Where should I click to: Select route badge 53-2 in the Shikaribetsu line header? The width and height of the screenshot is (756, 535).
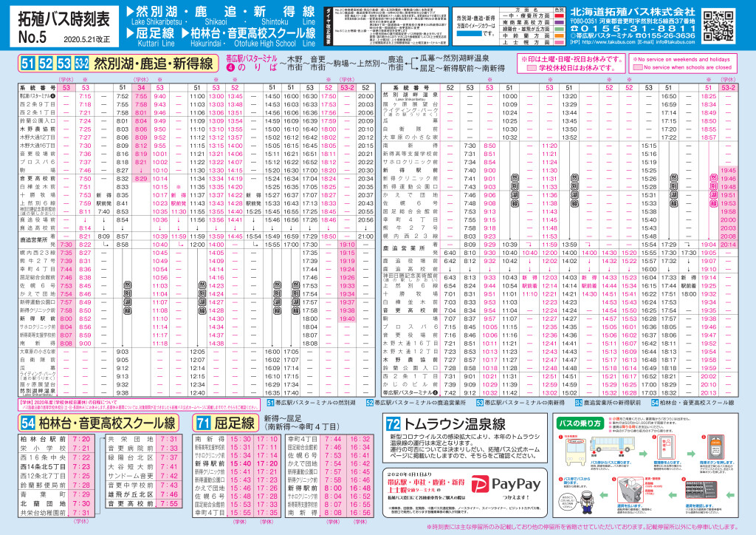tap(81, 64)
